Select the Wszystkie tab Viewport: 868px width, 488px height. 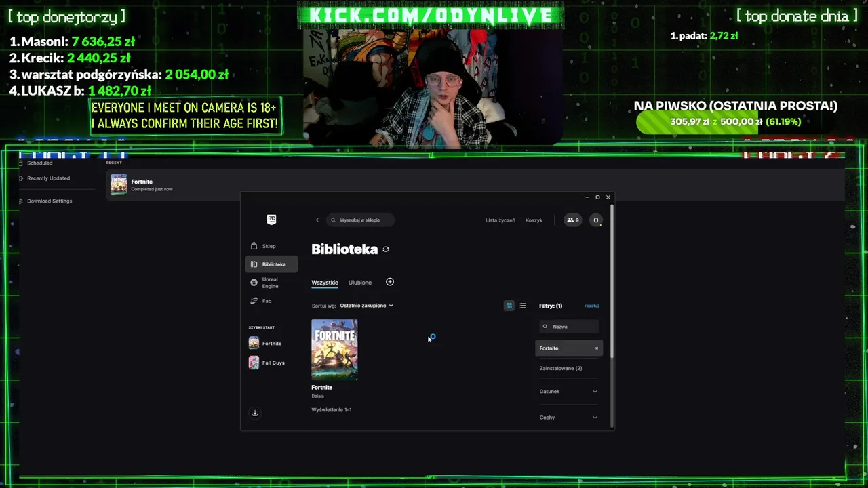tap(325, 283)
